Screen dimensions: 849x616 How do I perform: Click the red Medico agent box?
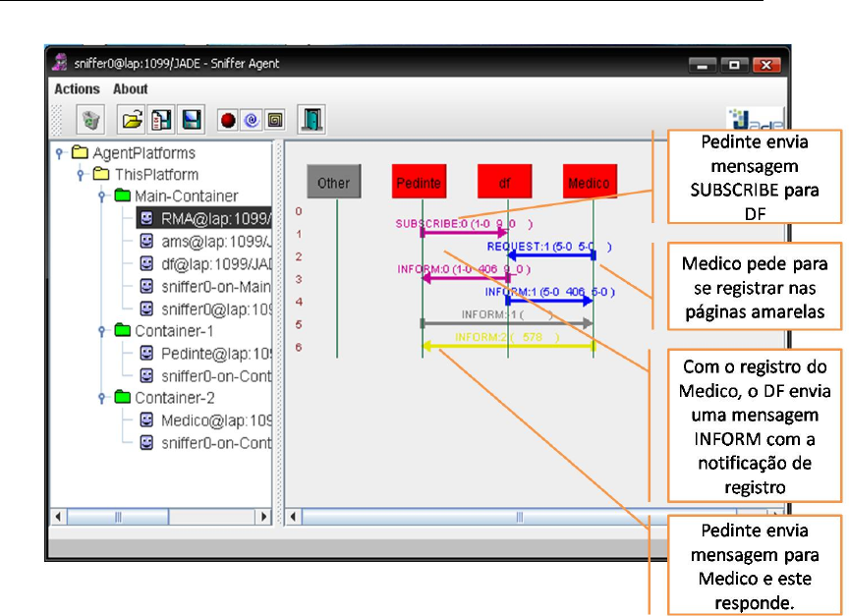click(590, 182)
